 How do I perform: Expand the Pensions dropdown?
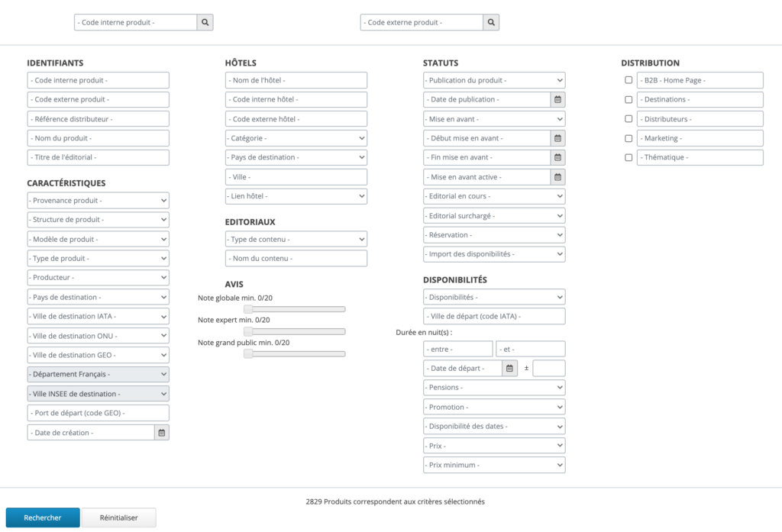[493, 388]
